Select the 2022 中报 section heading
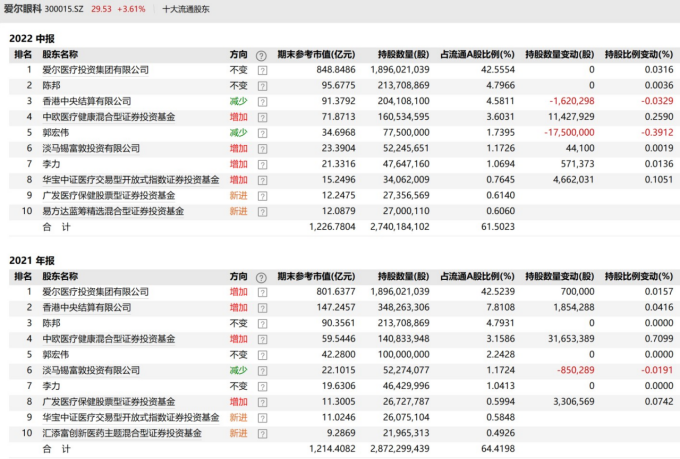This screenshot has height=459, width=680. 32,37
